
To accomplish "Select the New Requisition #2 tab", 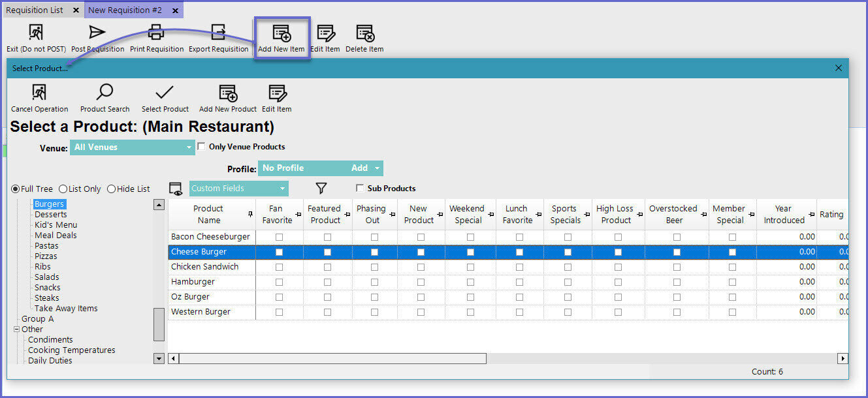I will pyautogui.click(x=125, y=10).
